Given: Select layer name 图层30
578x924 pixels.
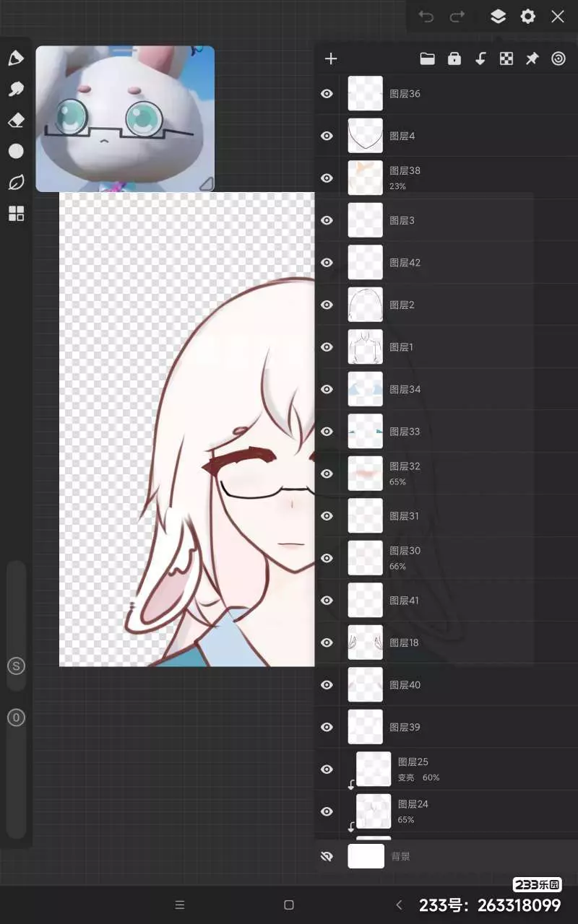Looking at the screenshot, I should [405, 551].
